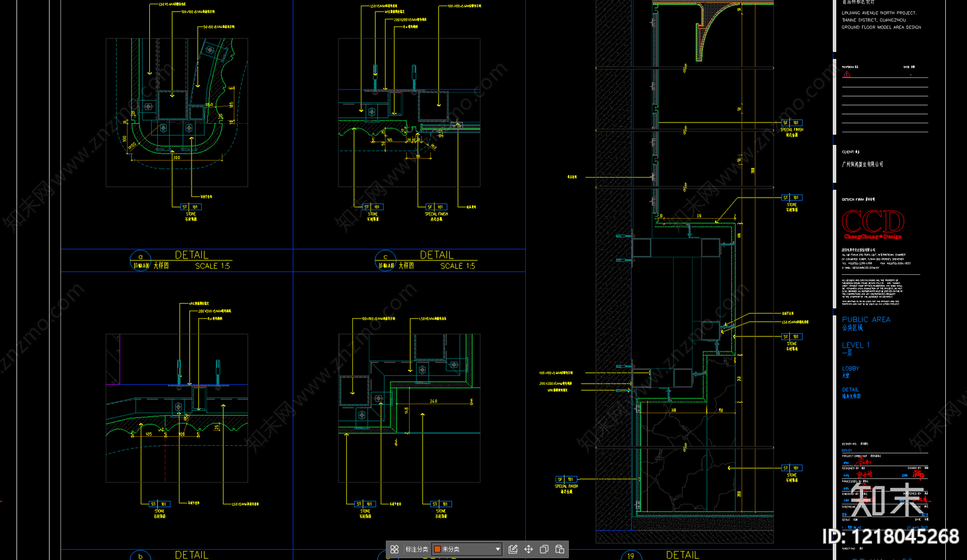Image resolution: width=967 pixels, height=560 pixels.
Task: Click the red CCD design firm logo
Action: pos(873,224)
